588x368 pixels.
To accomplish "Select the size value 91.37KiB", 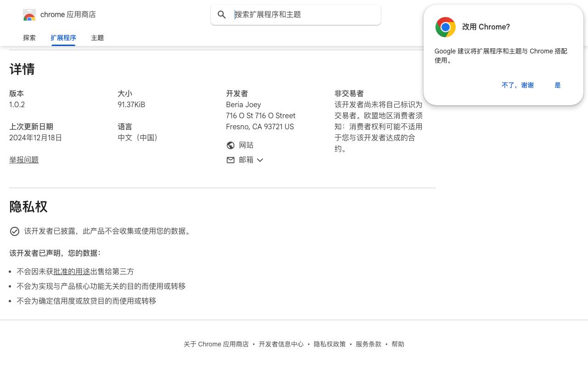I will (131, 105).
